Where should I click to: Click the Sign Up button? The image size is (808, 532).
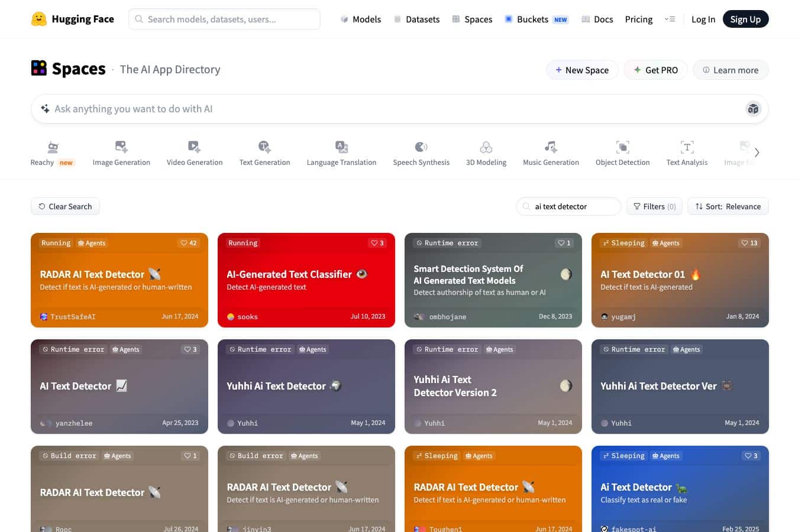tap(745, 19)
